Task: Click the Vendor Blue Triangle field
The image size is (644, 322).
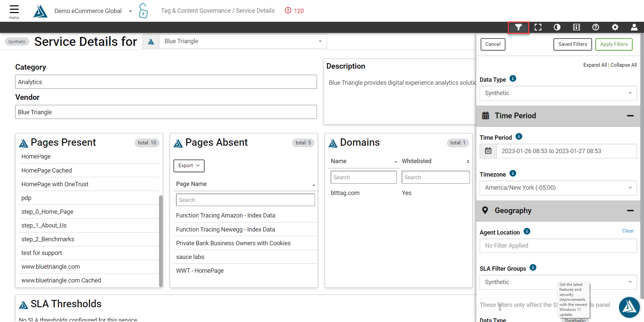Action: click(x=166, y=112)
